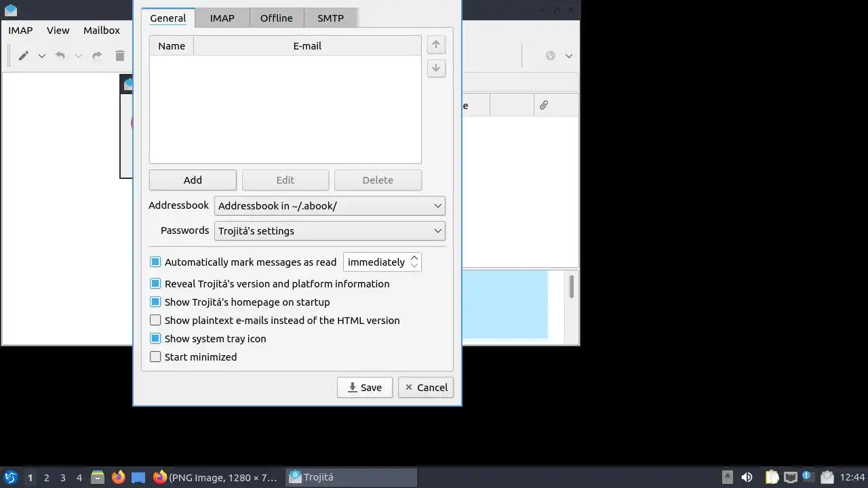Click the vertical scrollbar in the message pane
The height and width of the screenshot is (488, 868).
tap(572, 286)
